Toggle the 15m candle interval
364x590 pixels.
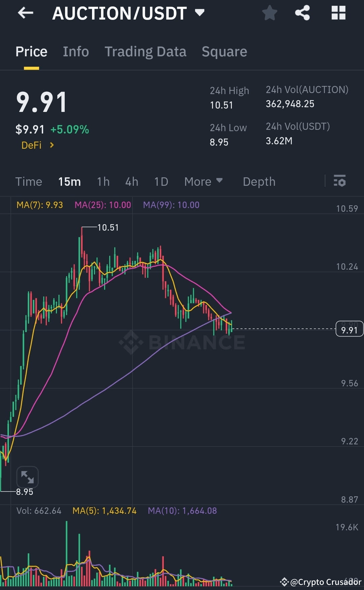tap(69, 181)
